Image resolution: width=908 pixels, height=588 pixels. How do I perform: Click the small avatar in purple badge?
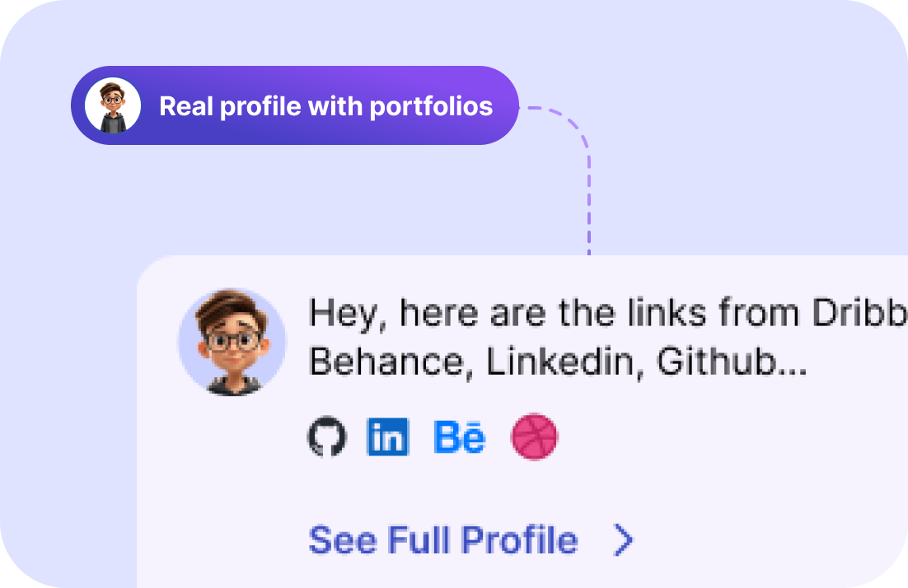[x=113, y=105]
